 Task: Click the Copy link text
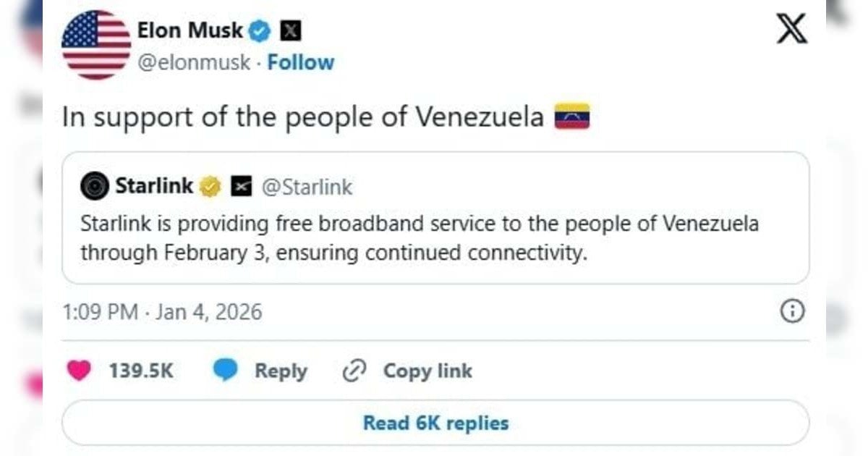click(x=427, y=371)
